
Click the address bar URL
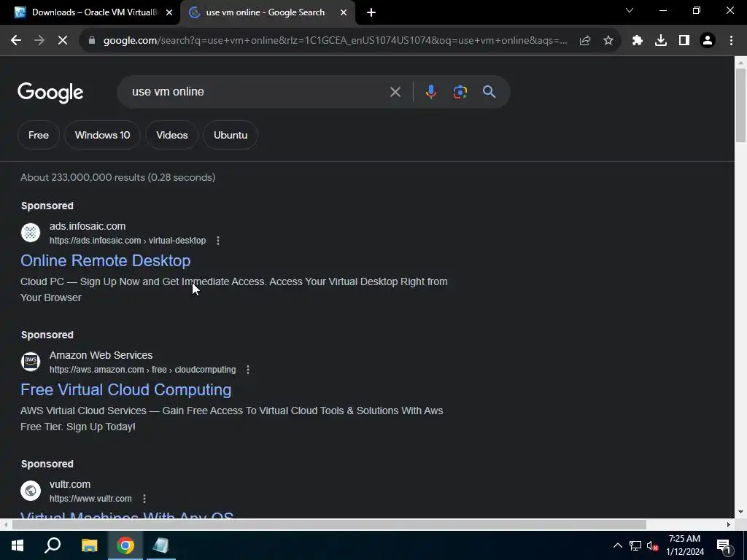pos(336,41)
